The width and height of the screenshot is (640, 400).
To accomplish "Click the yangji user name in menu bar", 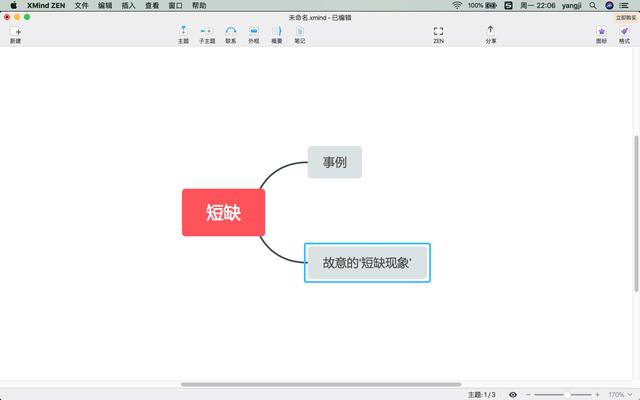I will [571, 5].
